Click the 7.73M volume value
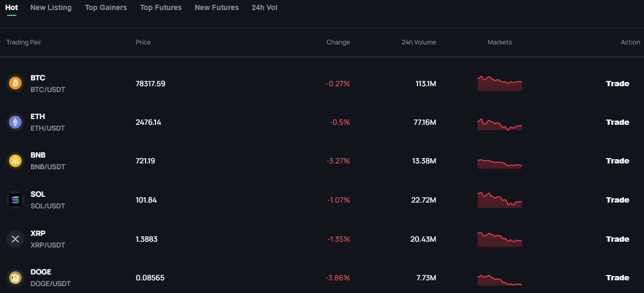Viewport: 644px width, 293px height. 426,278
